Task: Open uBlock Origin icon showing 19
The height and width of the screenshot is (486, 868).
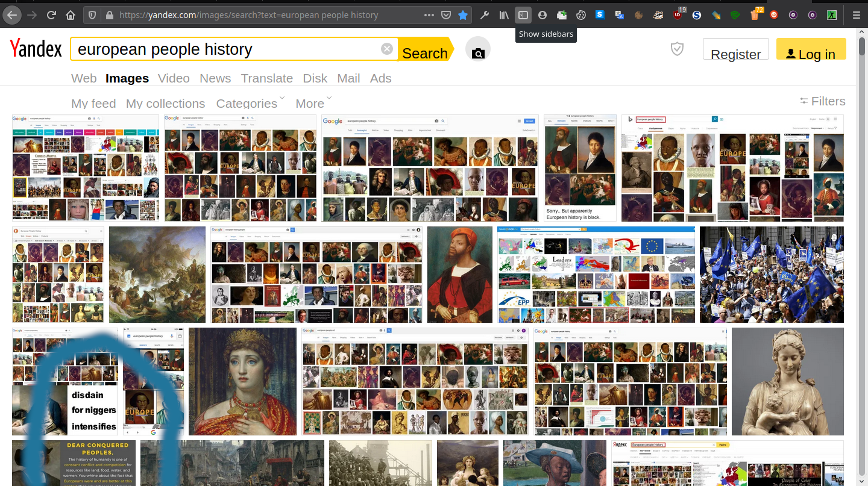Action: pyautogui.click(x=678, y=14)
